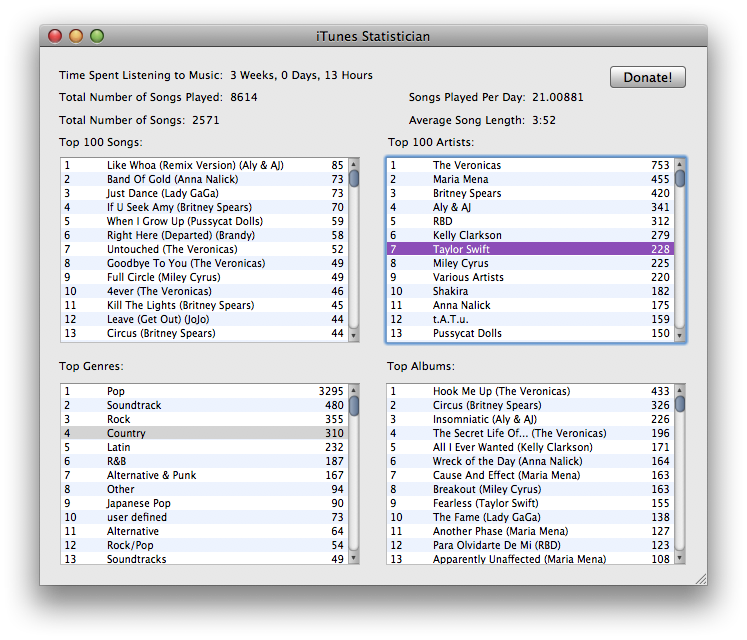Select album All I Ever Wanted row
Image resolution: width=747 pixels, height=640 pixels.
531,447
